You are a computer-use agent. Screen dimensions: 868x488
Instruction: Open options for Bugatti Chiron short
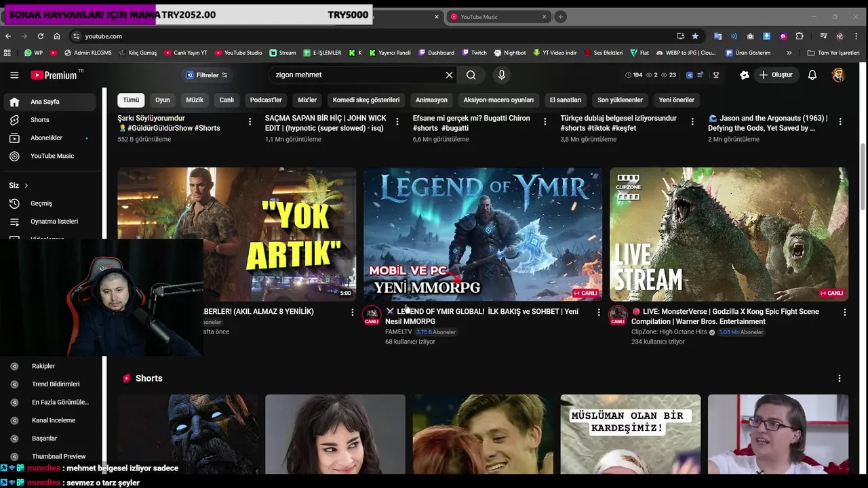[545, 122]
